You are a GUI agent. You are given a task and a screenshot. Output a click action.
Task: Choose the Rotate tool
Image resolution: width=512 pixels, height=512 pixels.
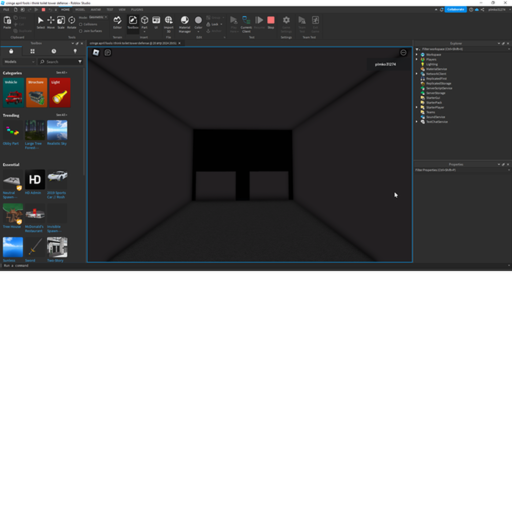pyautogui.click(x=72, y=22)
